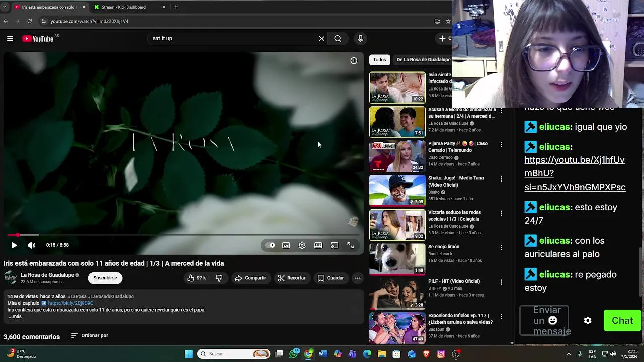
Task: Open options for Exponiendo Infieles video
Action: (x=501, y=316)
